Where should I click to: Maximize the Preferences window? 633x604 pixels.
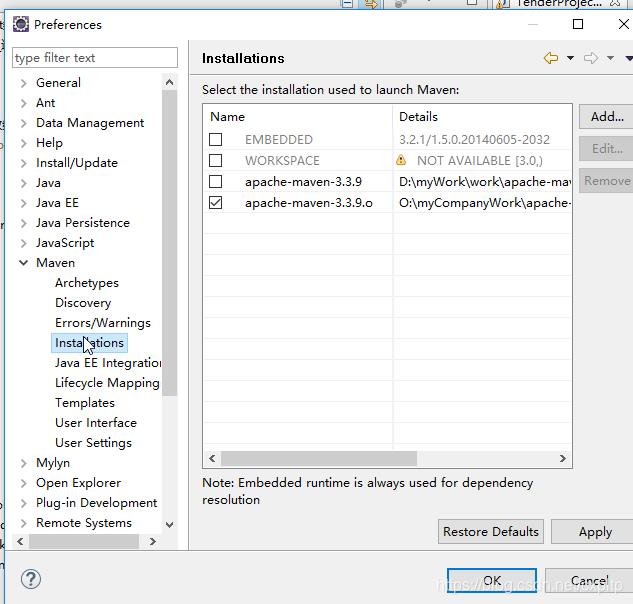578,24
